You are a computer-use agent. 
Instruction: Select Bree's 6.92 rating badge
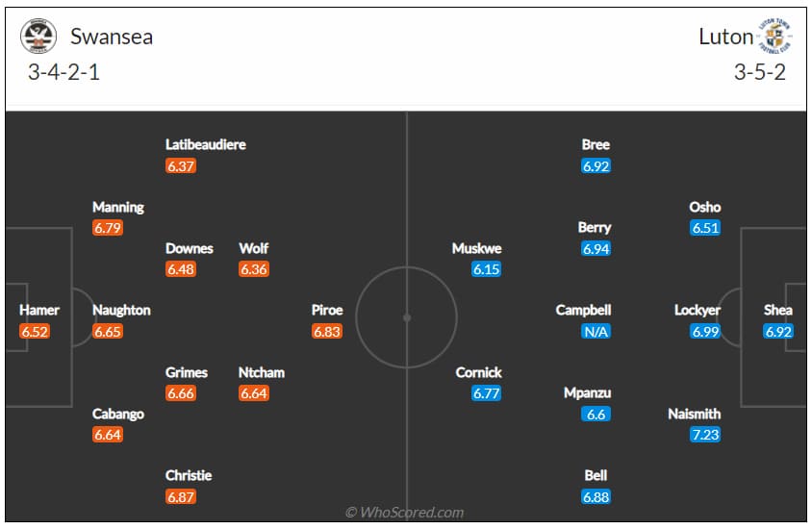tap(596, 166)
